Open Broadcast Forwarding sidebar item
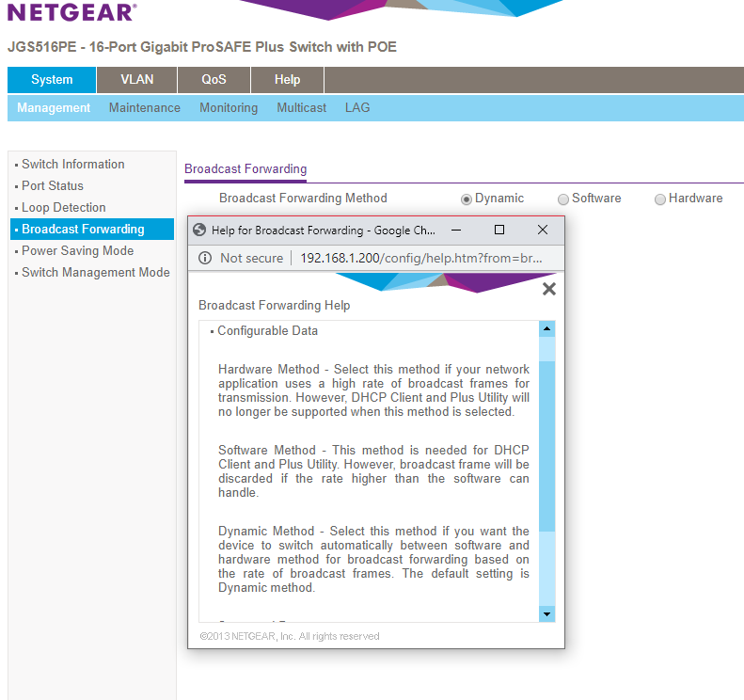This screenshot has width=744, height=700. [x=92, y=230]
